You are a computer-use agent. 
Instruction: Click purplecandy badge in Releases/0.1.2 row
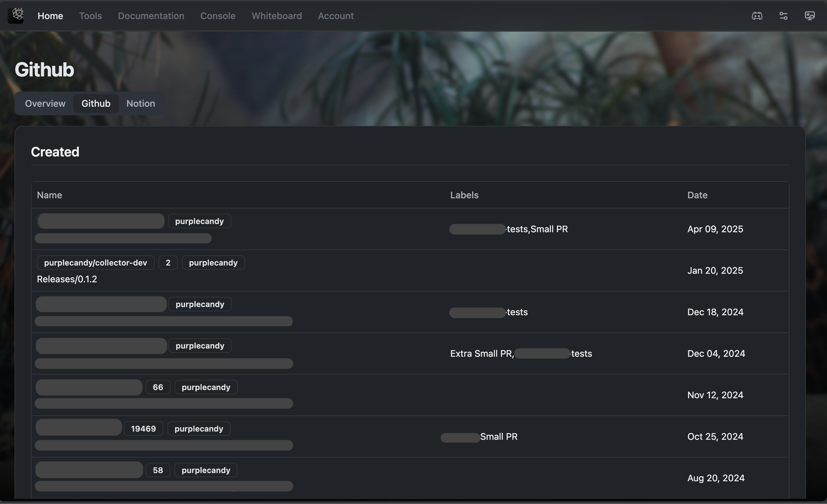[213, 263]
